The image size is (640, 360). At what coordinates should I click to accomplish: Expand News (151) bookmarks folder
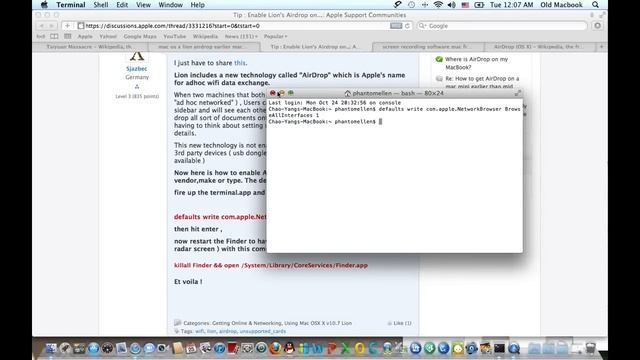[x=241, y=36]
